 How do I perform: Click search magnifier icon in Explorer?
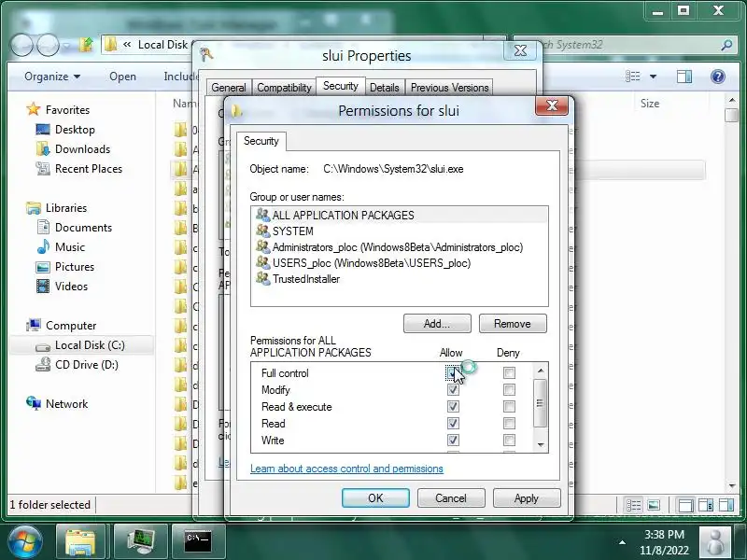726,45
